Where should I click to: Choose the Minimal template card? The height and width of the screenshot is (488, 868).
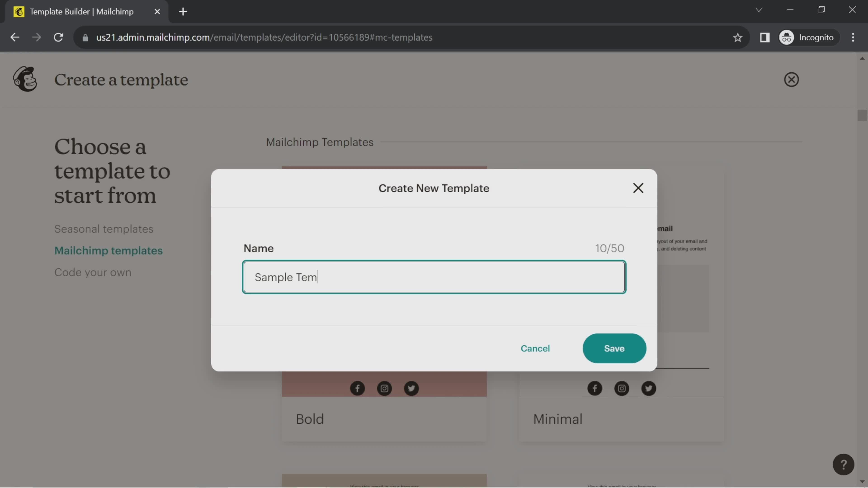[621, 419]
